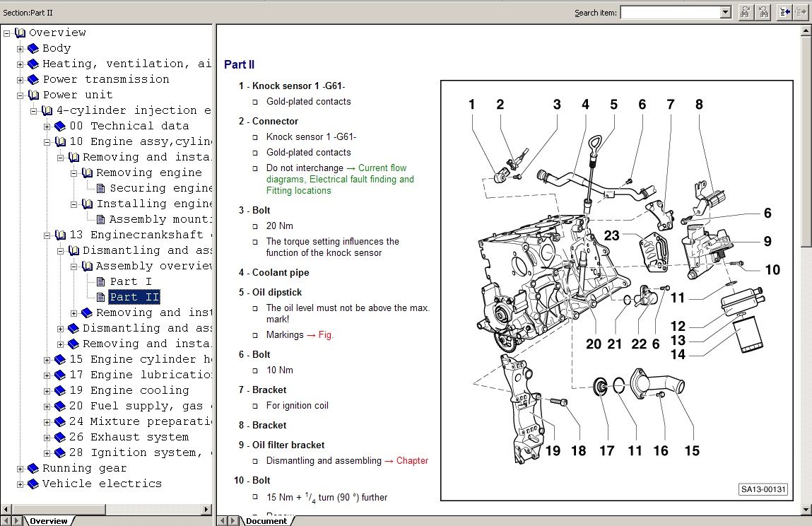Image resolution: width=812 pixels, height=526 pixels.
Task: Switch to the Overview bottom tab
Action: coord(49,521)
